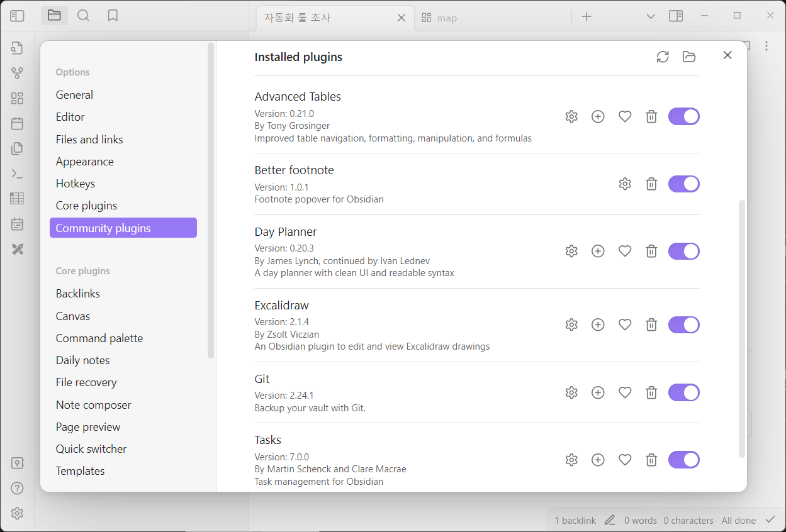Open Command palette plugin settings
Image resolution: width=786 pixels, height=532 pixels.
123,338
